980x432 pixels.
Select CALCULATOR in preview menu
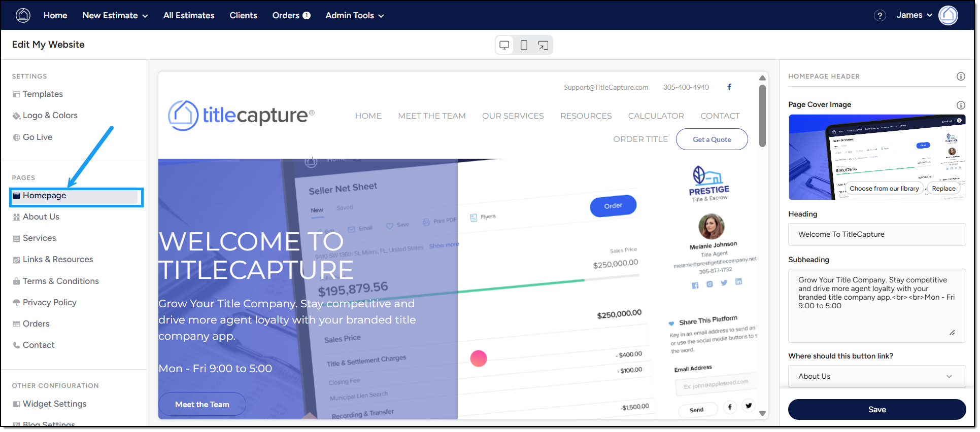pos(656,116)
